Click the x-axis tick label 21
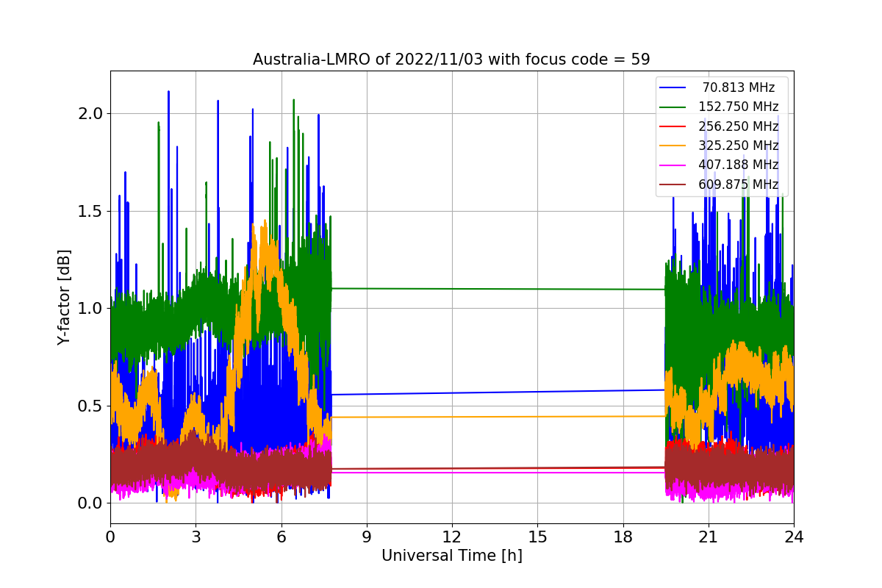The height and width of the screenshot is (588, 882). [709, 537]
